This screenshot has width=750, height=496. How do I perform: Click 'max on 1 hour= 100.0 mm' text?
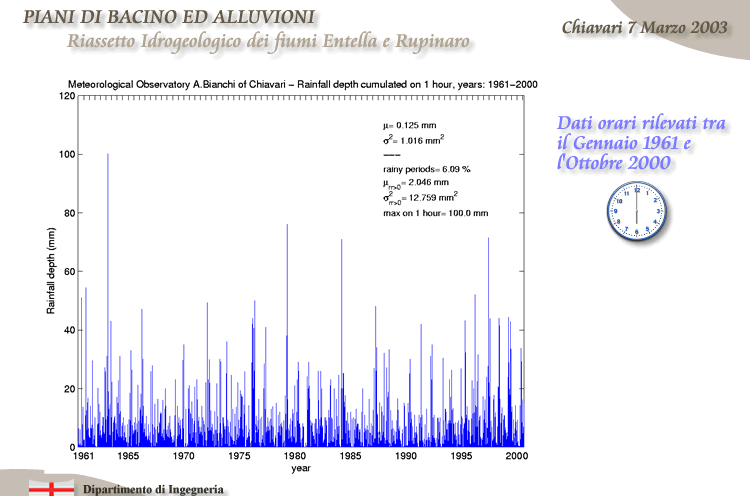click(436, 213)
